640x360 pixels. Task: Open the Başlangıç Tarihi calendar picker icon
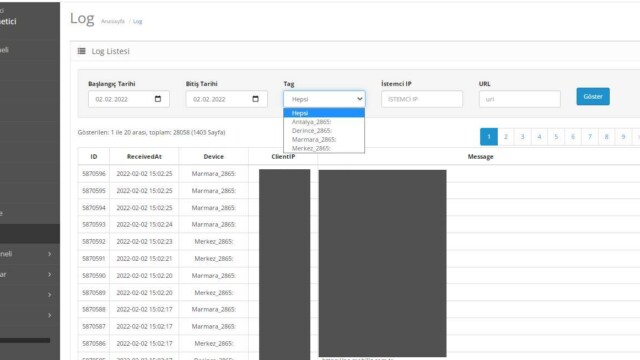(158, 99)
